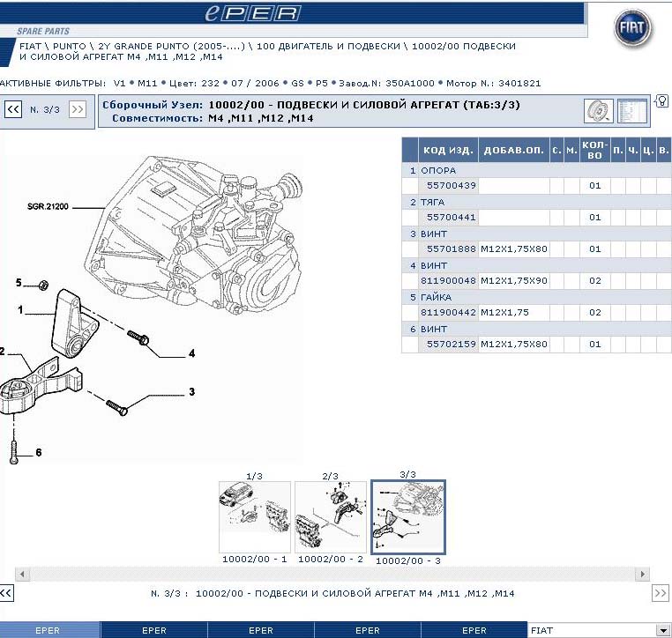This screenshot has height=638, width=672.
Task: Select thumbnail 10002/00 - 2
Action: (x=330, y=516)
